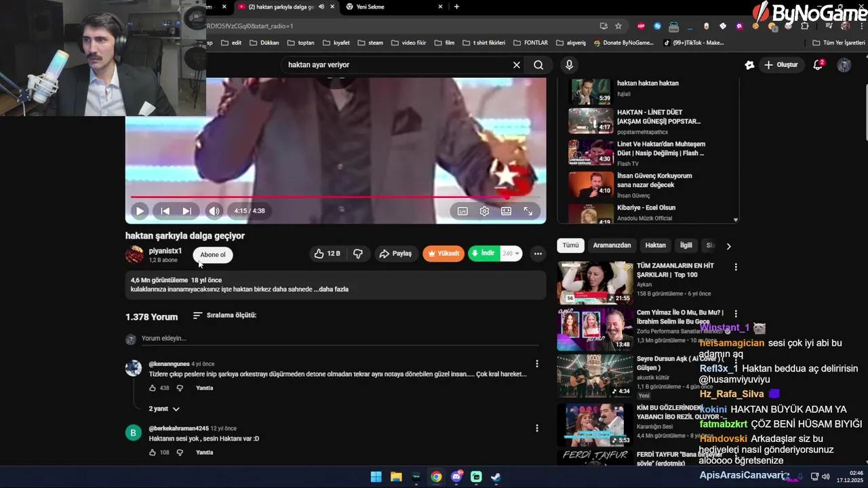The width and height of the screenshot is (868, 488).
Task: Open more actions beside the download button
Action: (x=538, y=253)
